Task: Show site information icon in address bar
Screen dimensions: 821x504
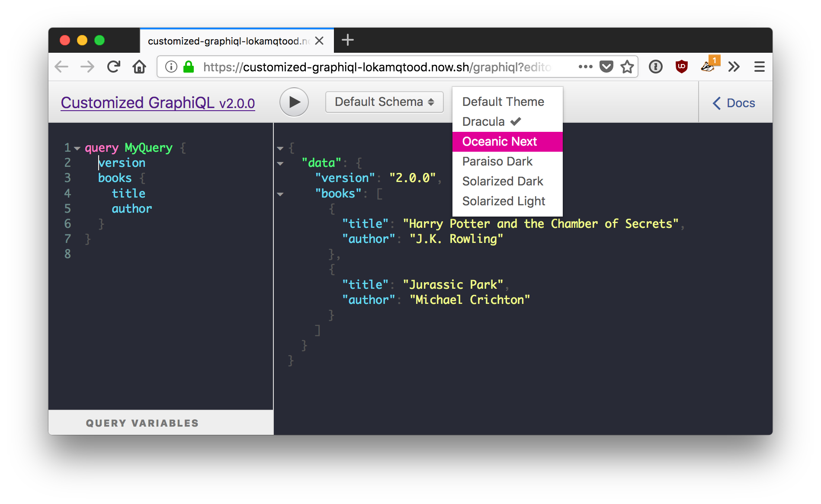Action: (171, 67)
